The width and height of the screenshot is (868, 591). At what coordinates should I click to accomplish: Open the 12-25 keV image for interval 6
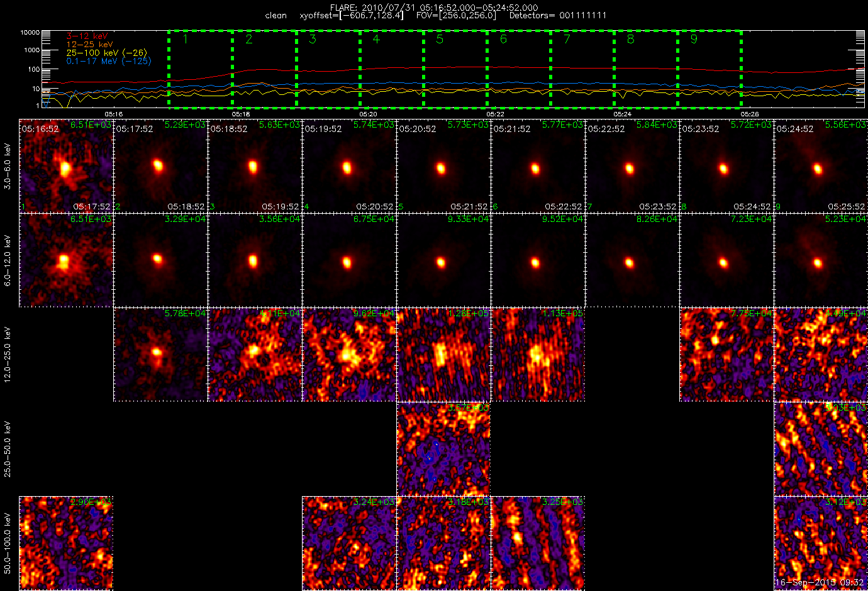pos(538,355)
